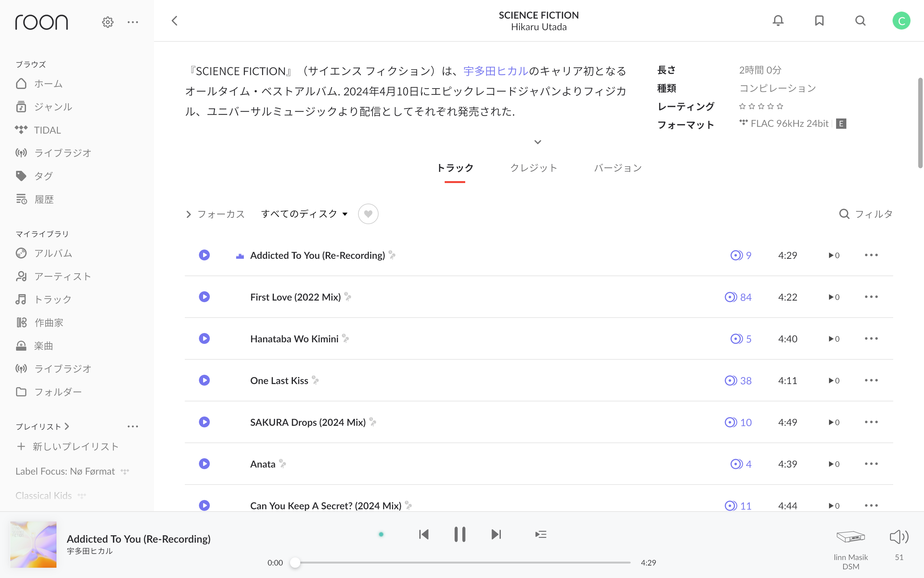Screen dimensions: 924x578
Task: Open 宇多田ヒカル artist link in description
Action: click(496, 71)
